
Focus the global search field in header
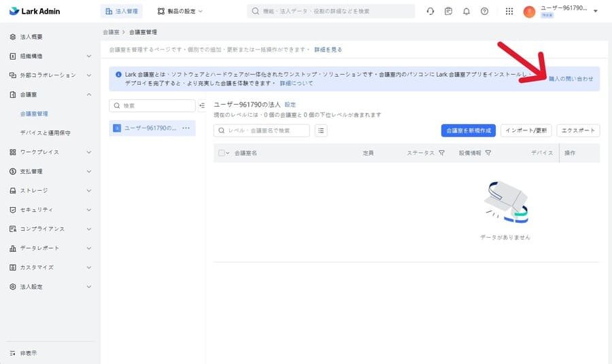[331, 12]
